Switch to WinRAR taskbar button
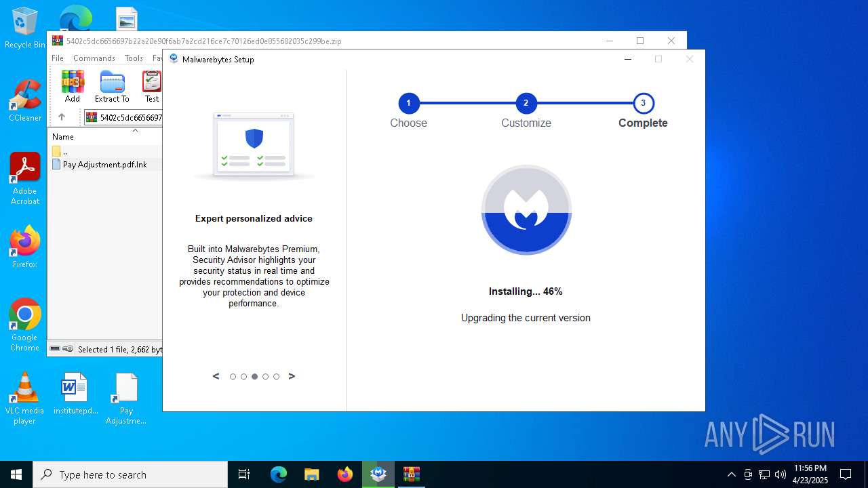 pos(412,474)
